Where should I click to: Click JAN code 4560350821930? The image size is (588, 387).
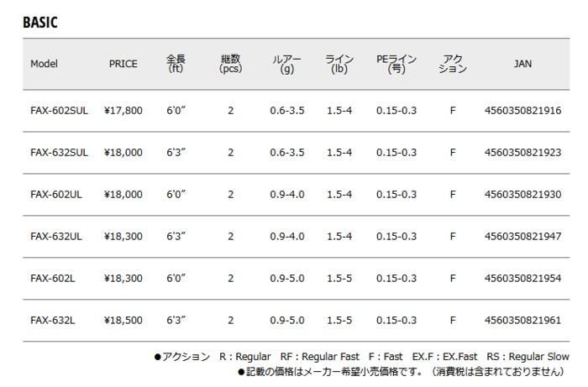click(x=522, y=195)
